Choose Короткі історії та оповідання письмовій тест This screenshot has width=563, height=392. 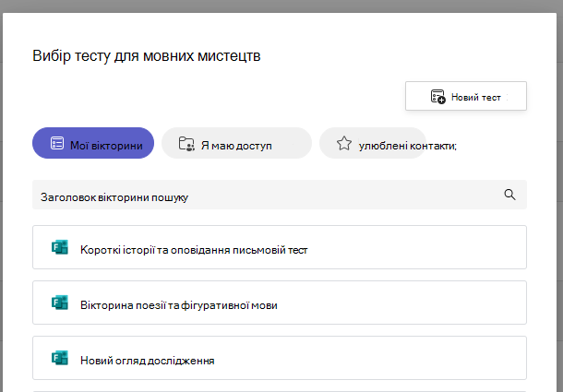tap(280, 247)
